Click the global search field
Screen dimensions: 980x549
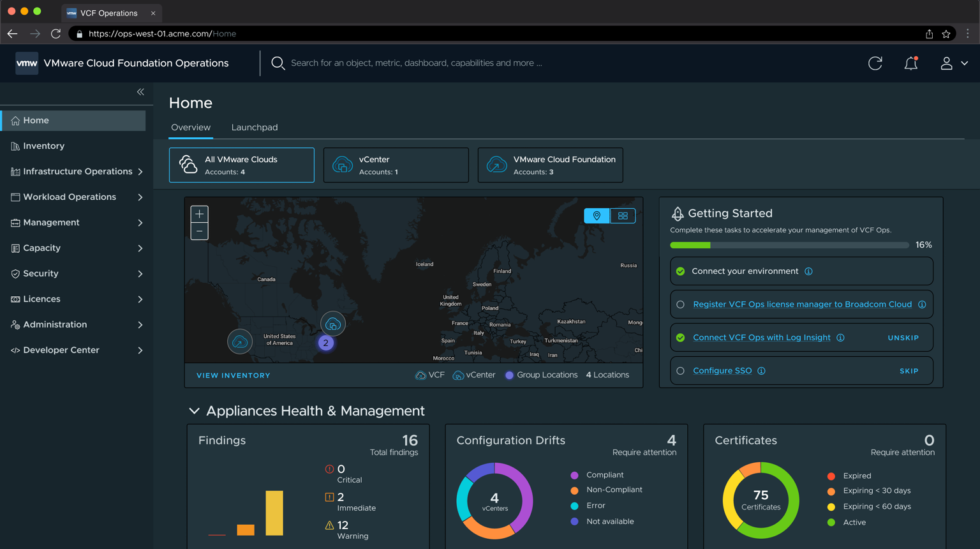416,63
